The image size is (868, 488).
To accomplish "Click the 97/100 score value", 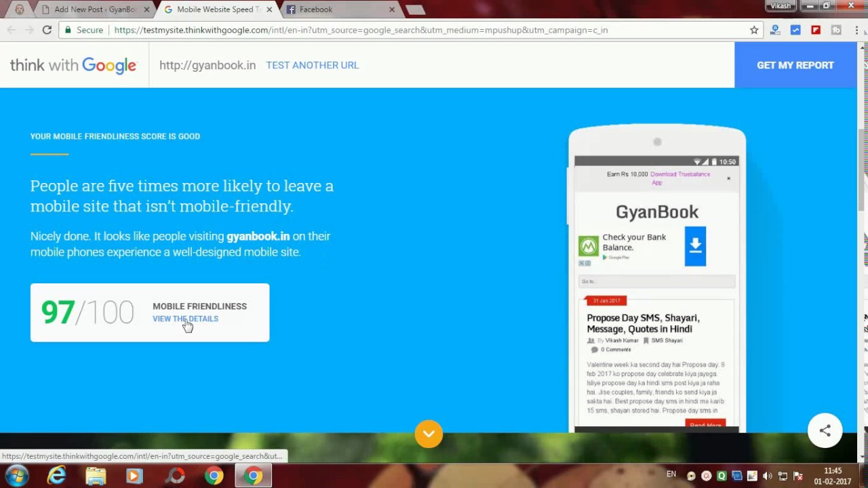I will coord(87,312).
